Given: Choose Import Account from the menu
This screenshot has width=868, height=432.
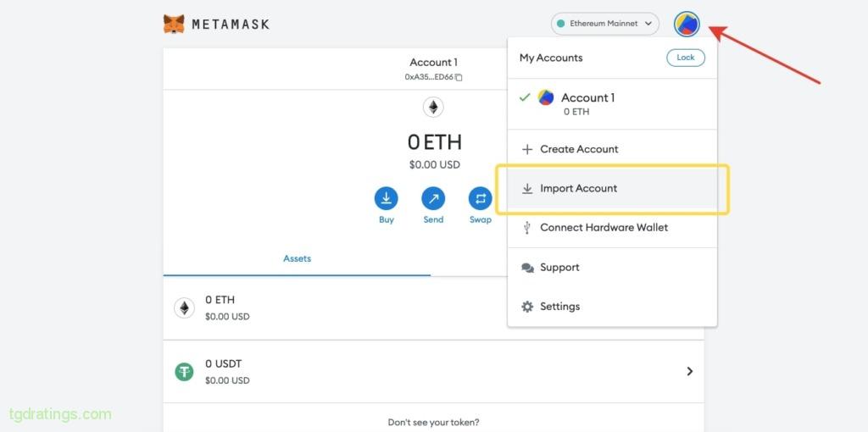Looking at the screenshot, I should [x=612, y=189].
